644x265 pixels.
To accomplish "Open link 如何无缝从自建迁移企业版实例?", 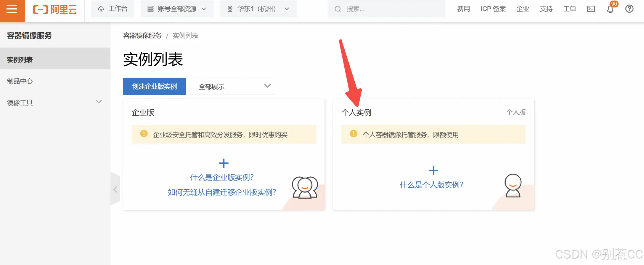I will (222, 192).
